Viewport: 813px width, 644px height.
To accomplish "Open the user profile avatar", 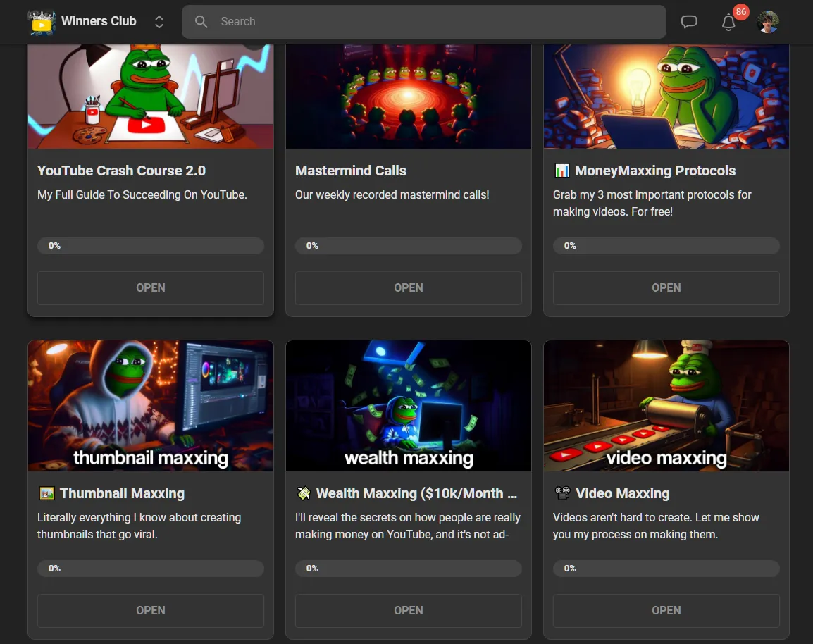I will pyautogui.click(x=767, y=22).
